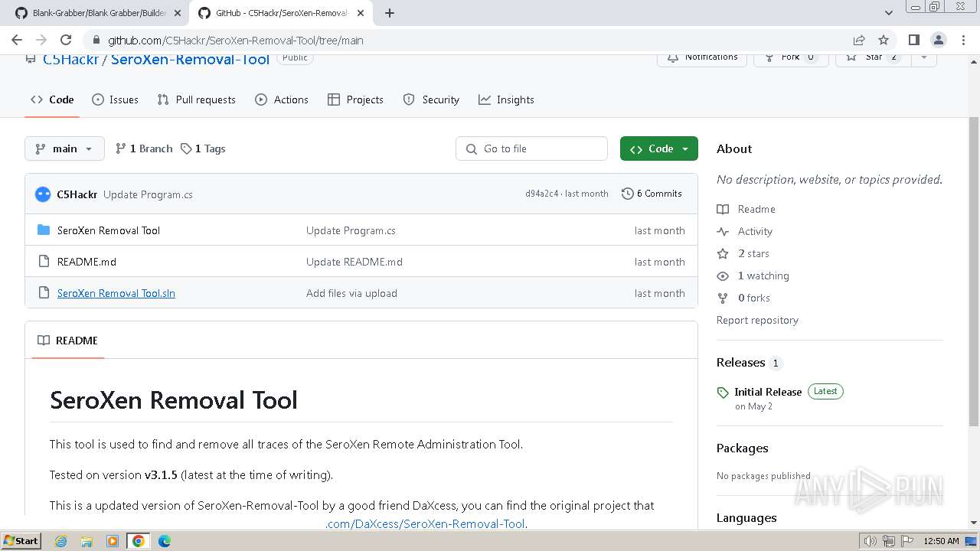Open the Pull requests tab
The image size is (980, 551).
tap(196, 99)
